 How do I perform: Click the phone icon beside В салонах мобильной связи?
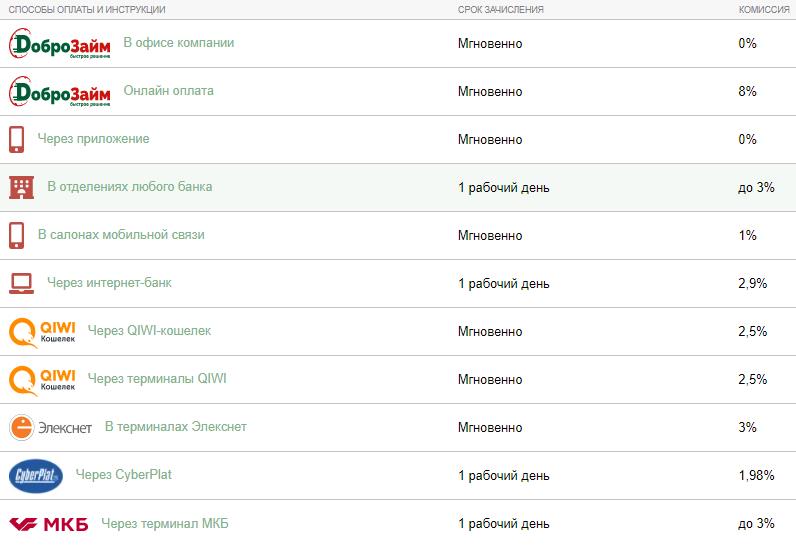[x=16, y=235]
